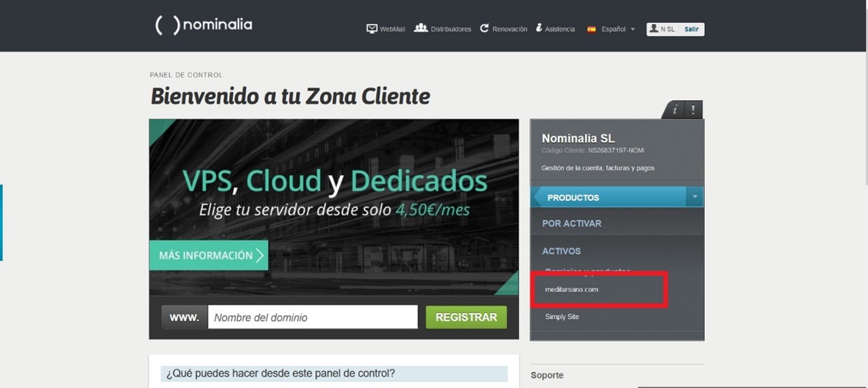This screenshot has height=388, width=868.
Task: Click the Asistencia info icon
Action: pyautogui.click(x=539, y=28)
